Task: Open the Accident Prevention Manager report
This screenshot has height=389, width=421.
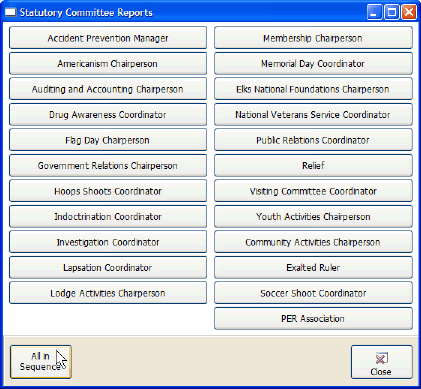Action: pyautogui.click(x=108, y=38)
